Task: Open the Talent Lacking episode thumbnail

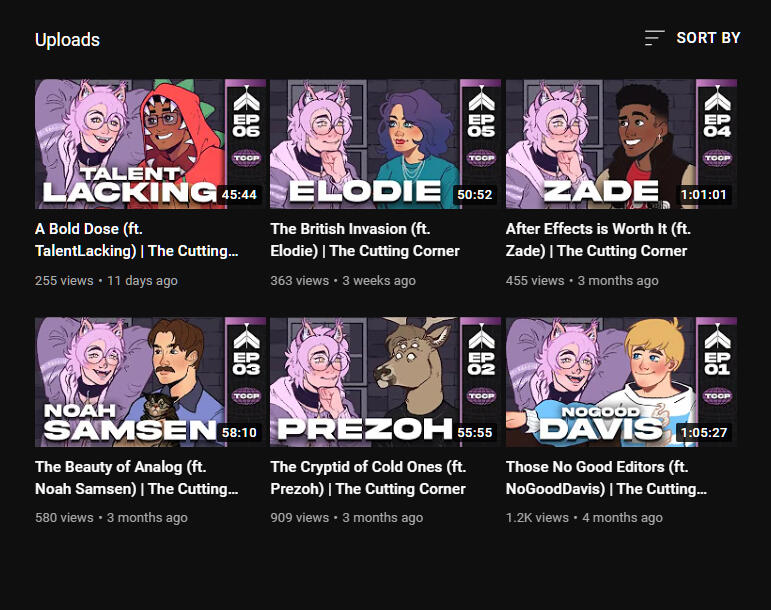Action: tap(150, 144)
